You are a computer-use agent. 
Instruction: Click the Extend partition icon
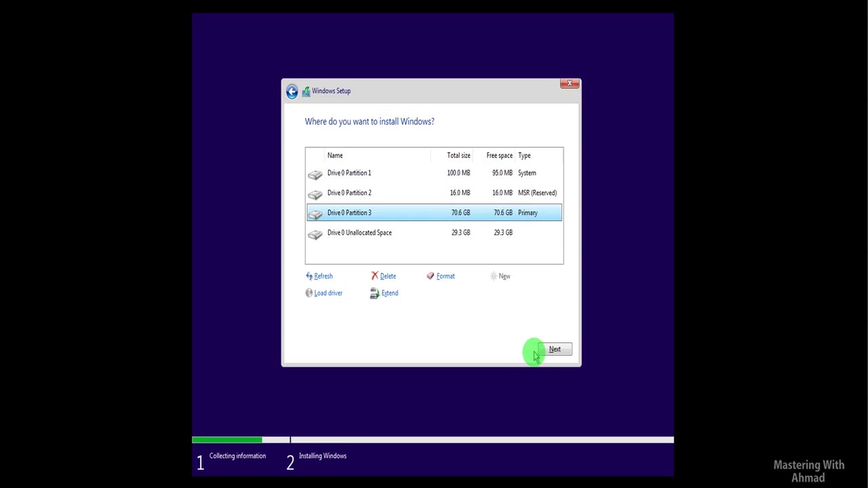coord(374,293)
